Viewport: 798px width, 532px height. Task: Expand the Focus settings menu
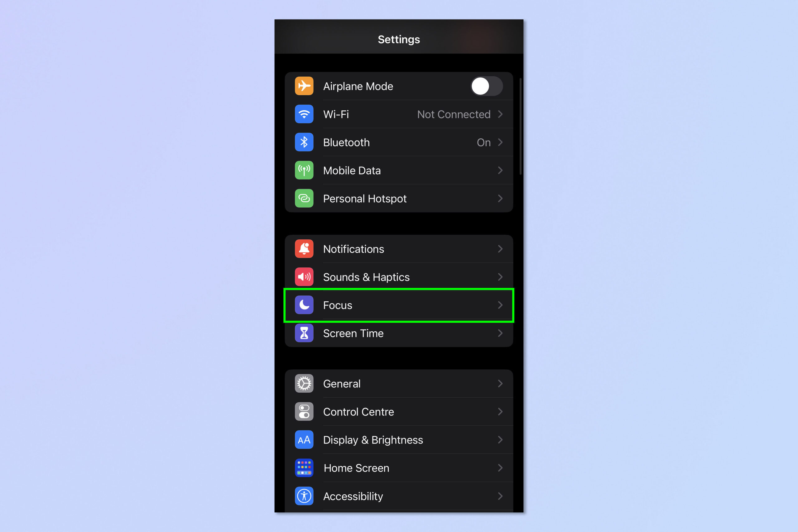(x=399, y=305)
